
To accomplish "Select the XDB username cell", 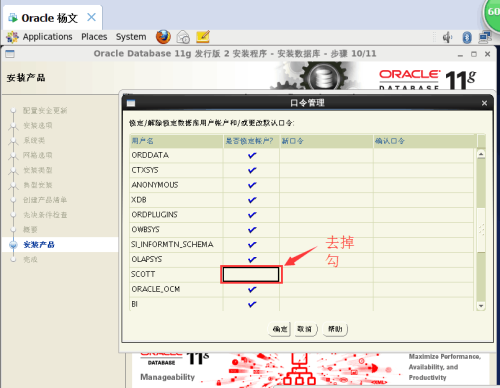I will point(176,200).
